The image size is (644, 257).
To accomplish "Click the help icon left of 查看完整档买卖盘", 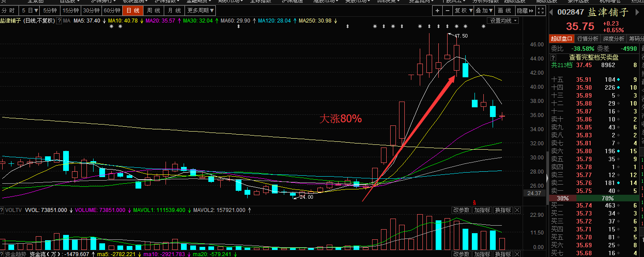I will point(553,57).
